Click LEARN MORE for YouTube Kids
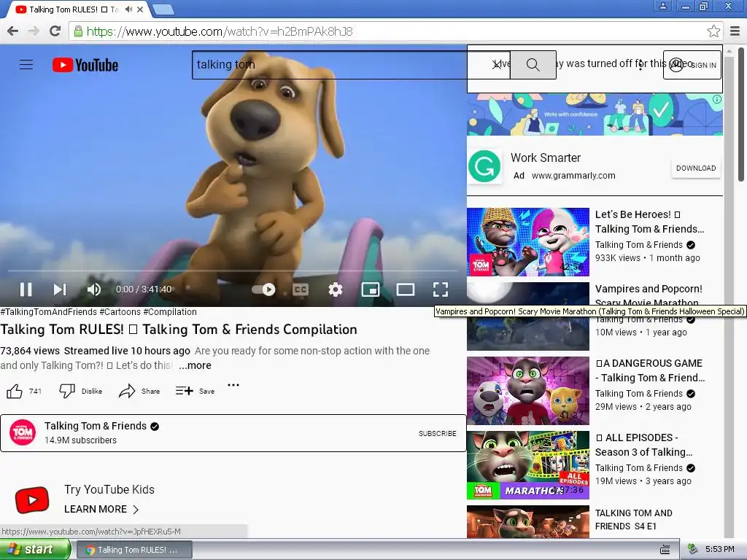This screenshot has width=747, height=560. (x=101, y=509)
